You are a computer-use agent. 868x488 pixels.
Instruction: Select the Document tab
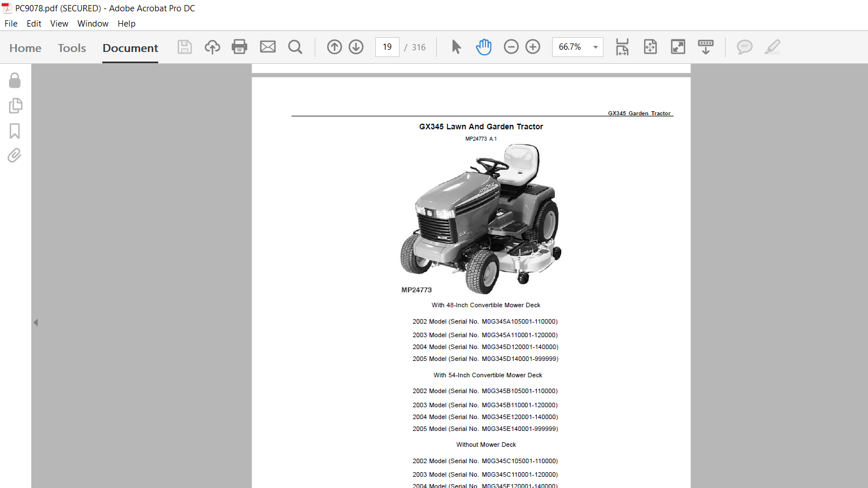pyautogui.click(x=131, y=48)
